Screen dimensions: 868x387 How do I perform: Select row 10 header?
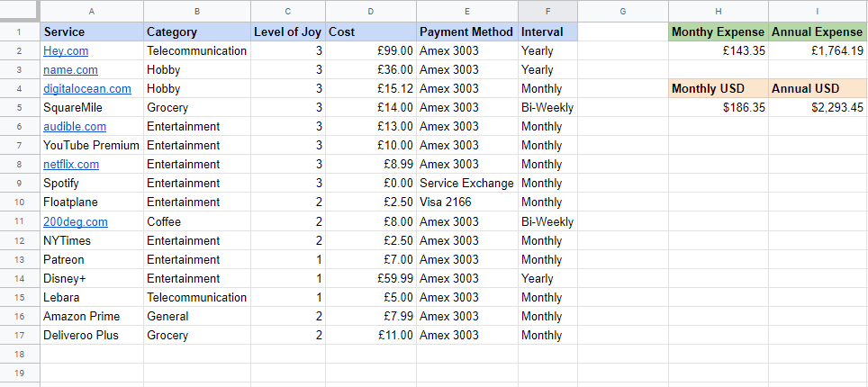tap(20, 202)
